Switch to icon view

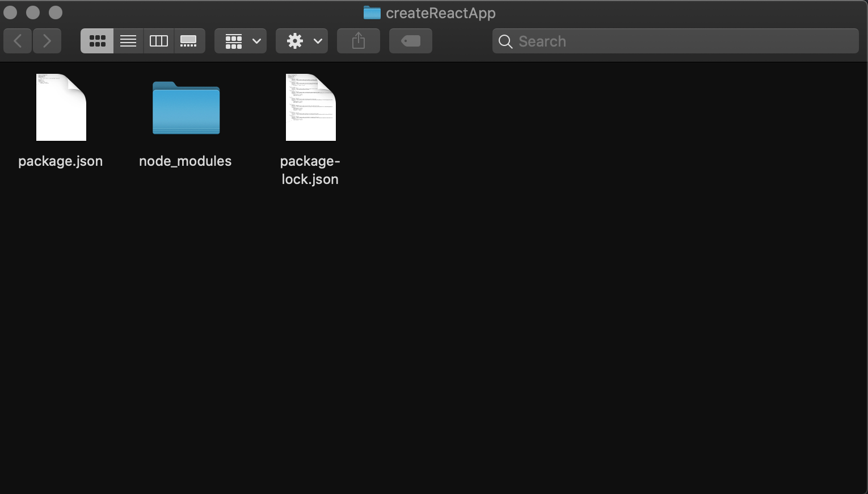click(x=97, y=41)
